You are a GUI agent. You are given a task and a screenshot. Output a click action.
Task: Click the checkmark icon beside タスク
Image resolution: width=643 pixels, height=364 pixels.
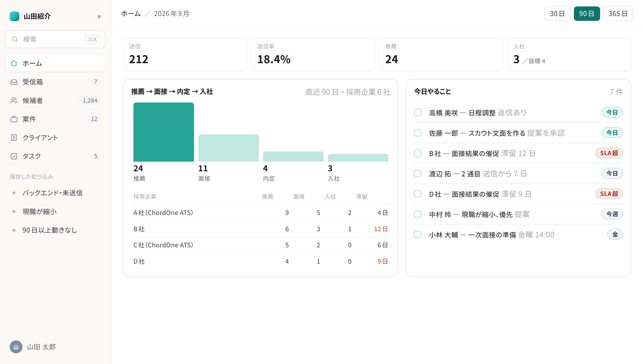(x=14, y=156)
